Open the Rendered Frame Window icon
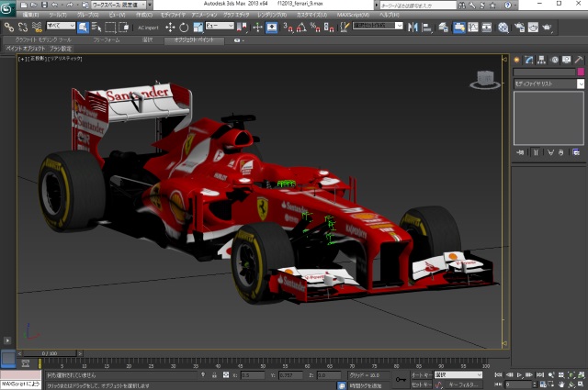588x390 pixels. [x=533, y=28]
